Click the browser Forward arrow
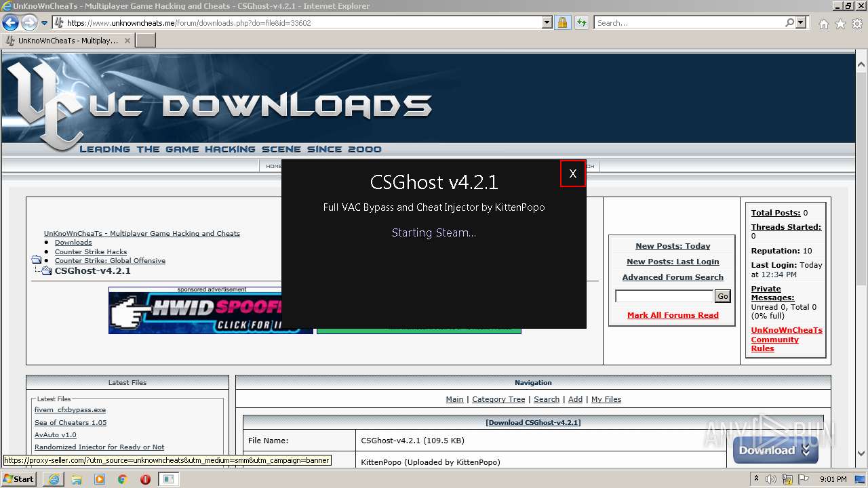This screenshot has height=488, width=868. (29, 23)
